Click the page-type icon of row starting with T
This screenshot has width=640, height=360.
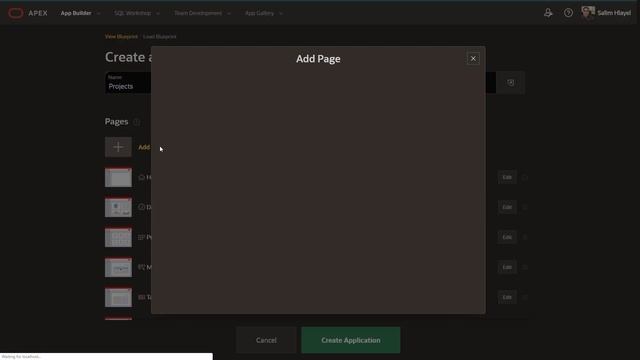tap(141, 297)
